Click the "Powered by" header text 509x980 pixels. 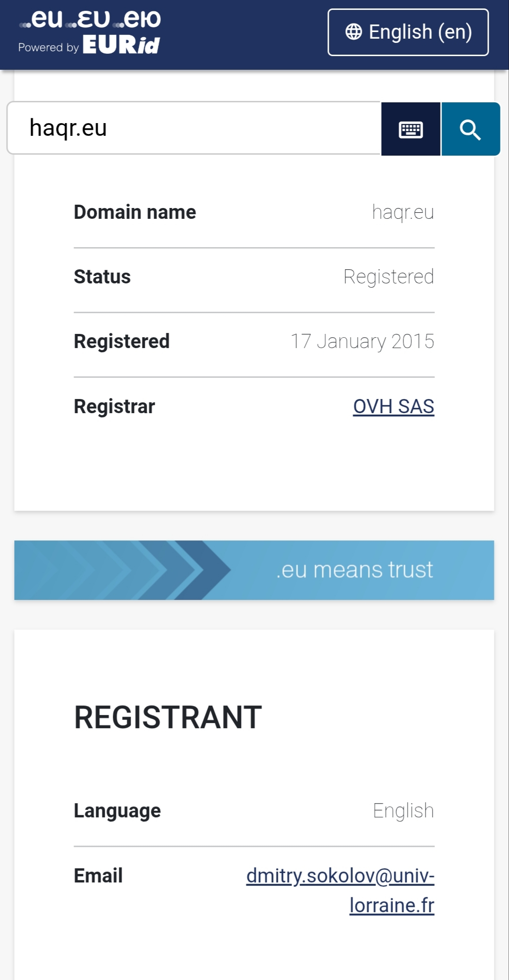(x=48, y=48)
